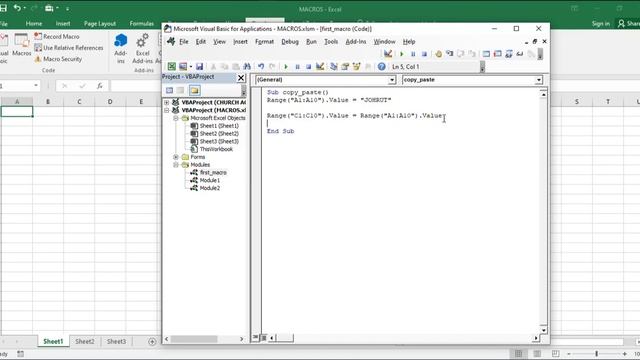
Task: Open the Excel Name Box dropdown arrow
Action: [x=36, y=86]
